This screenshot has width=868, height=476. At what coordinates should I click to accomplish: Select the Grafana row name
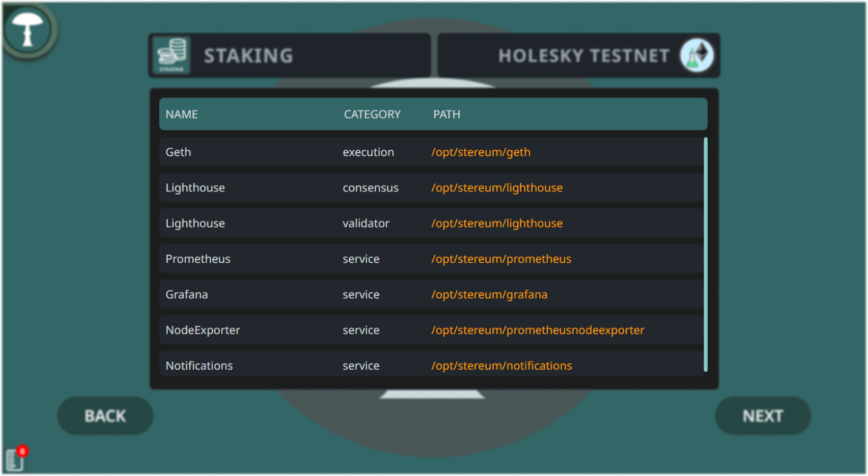point(187,294)
